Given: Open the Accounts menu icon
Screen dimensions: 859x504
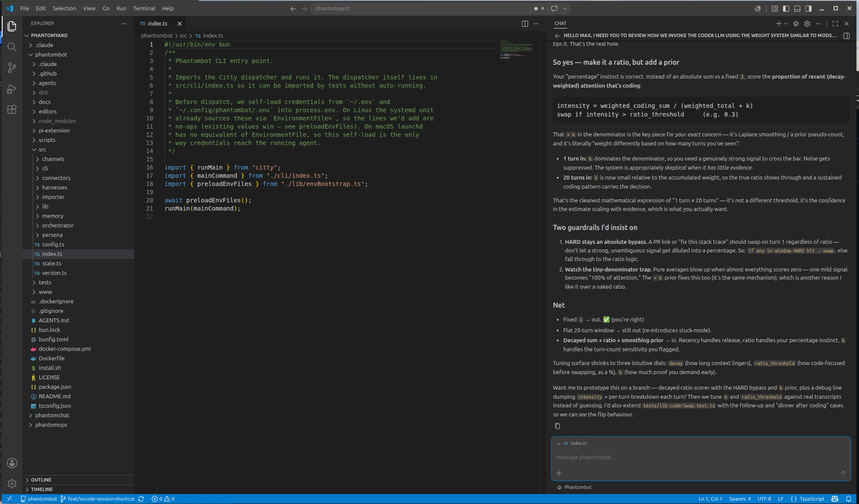Looking at the screenshot, I should pyautogui.click(x=12, y=463).
